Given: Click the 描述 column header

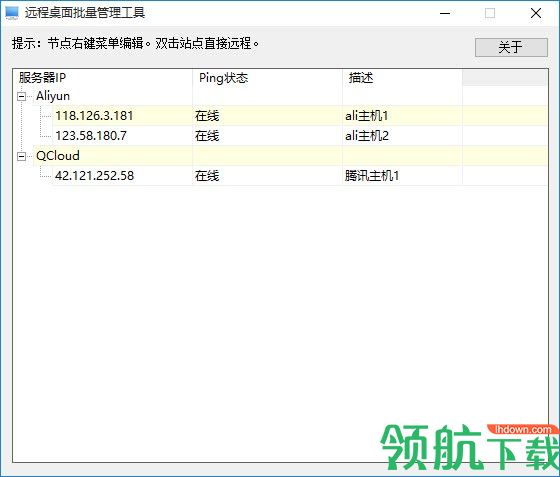Looking at the screenshot, I should click(402, 77).
